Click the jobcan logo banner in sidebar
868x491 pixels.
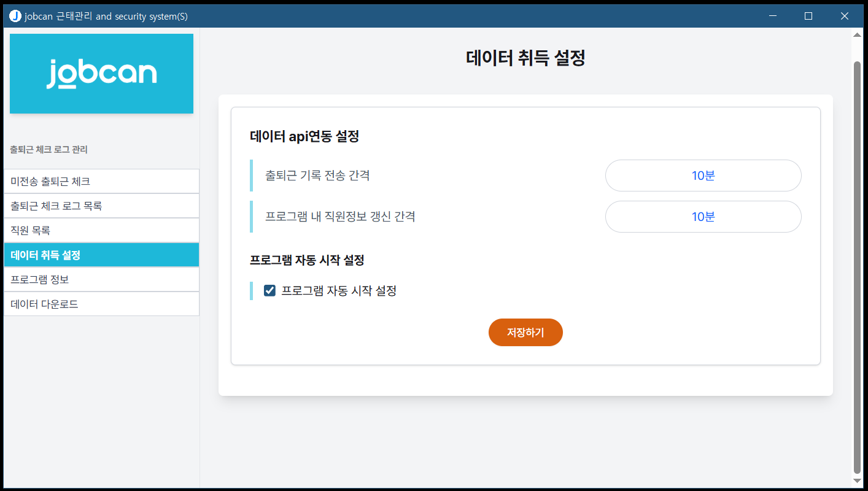(x=101, y=74)
